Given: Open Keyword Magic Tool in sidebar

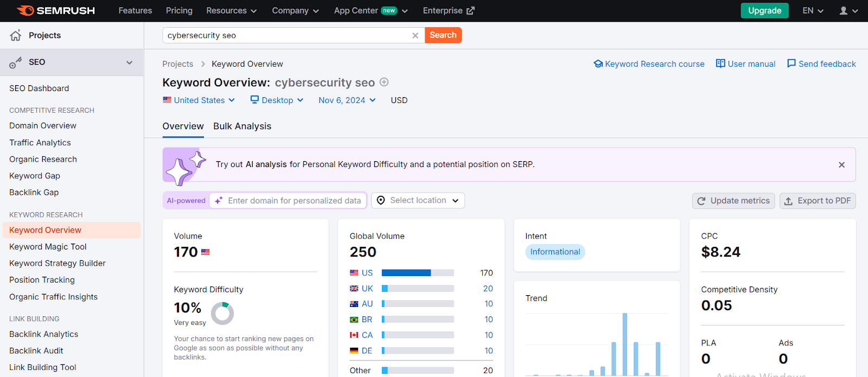Looking at the screenshot, I should pyautogui.click(x=48, y=247).
